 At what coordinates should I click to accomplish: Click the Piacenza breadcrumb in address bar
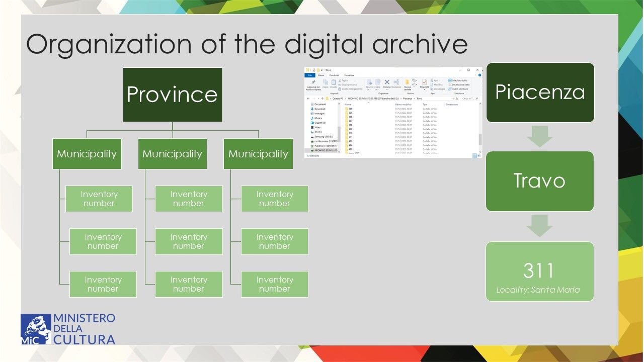click(x=407, y=99)
